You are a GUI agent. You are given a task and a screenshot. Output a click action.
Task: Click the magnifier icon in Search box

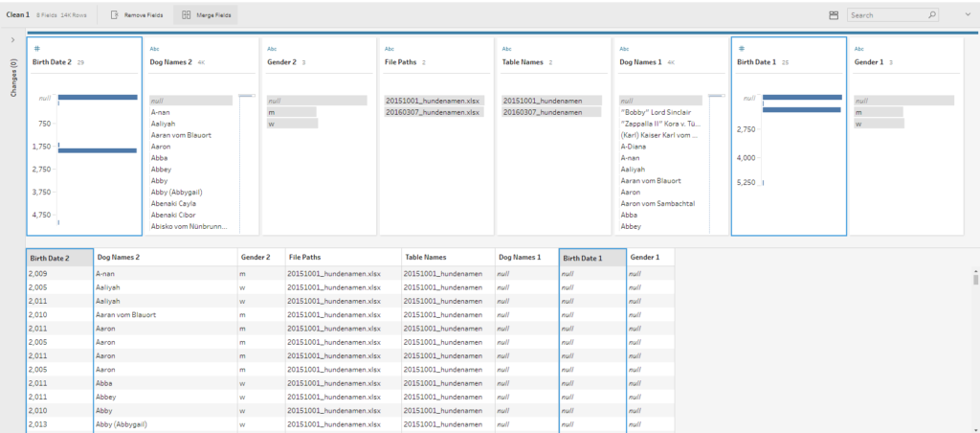pos(931,15)
